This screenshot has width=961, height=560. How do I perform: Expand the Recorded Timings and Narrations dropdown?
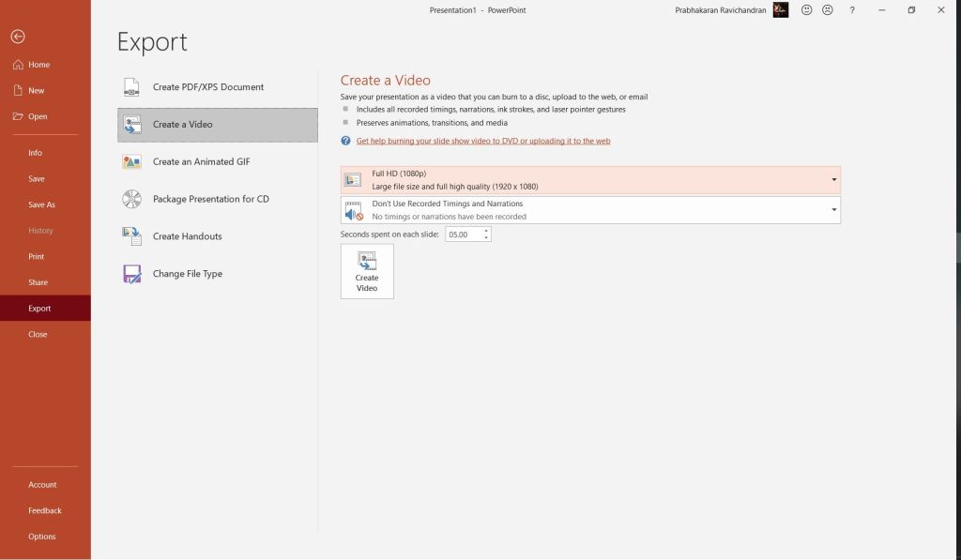pyautogui.click(x=833, y=210)
